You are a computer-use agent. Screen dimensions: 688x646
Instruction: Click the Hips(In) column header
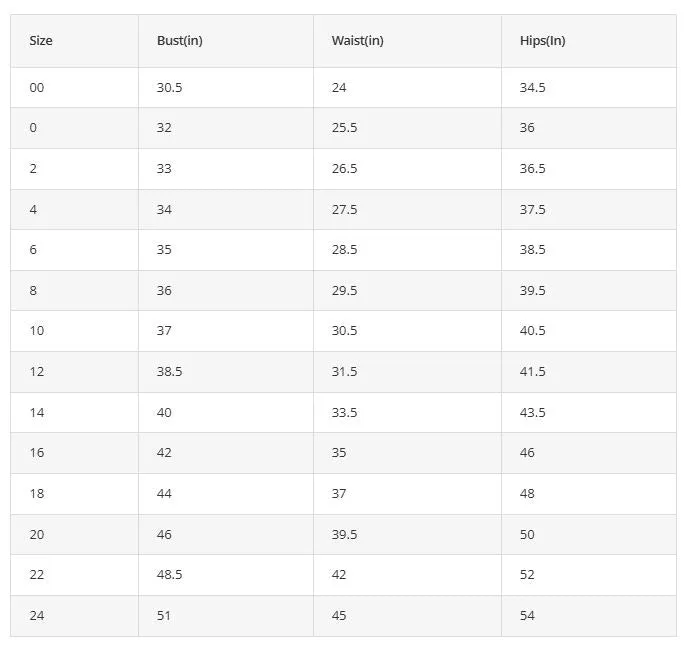tap(542, 40)
